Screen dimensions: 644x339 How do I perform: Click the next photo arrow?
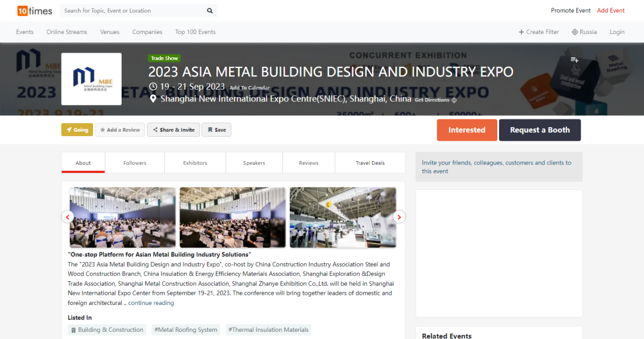click(399, 217)
